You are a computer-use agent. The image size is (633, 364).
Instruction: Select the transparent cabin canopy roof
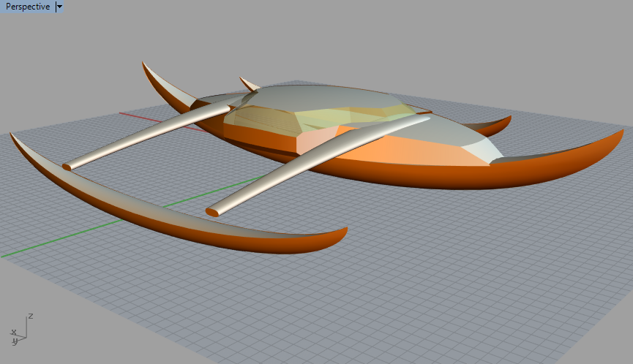[322, 94]
